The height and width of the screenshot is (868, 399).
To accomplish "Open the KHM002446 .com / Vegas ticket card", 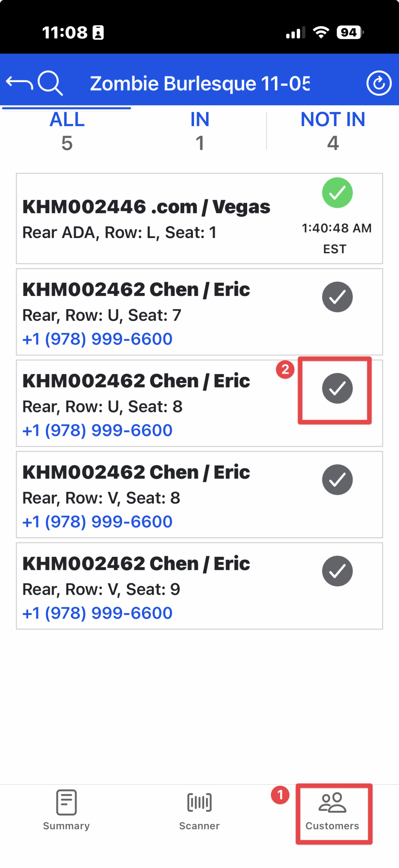I will (x=146, y=219).
